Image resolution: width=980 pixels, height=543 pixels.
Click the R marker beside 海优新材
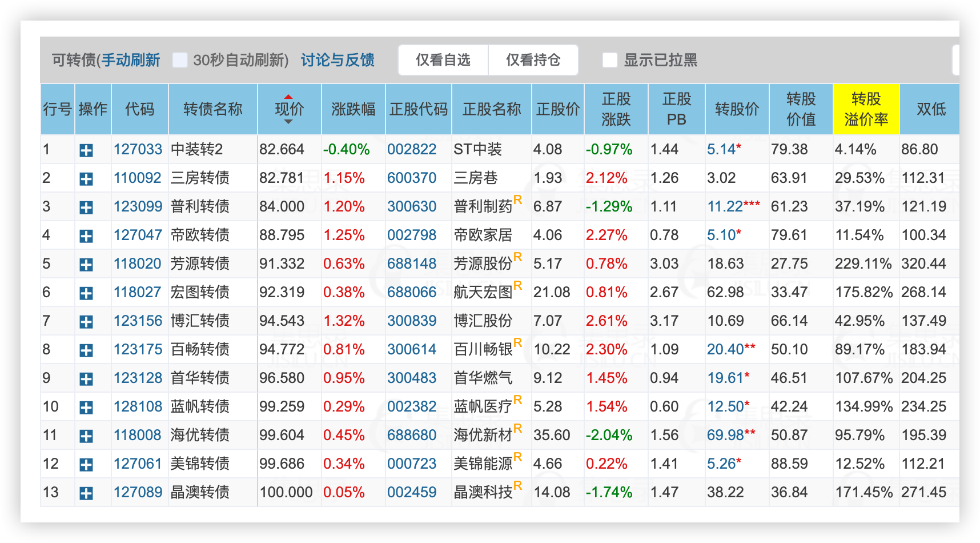(518, 429)
